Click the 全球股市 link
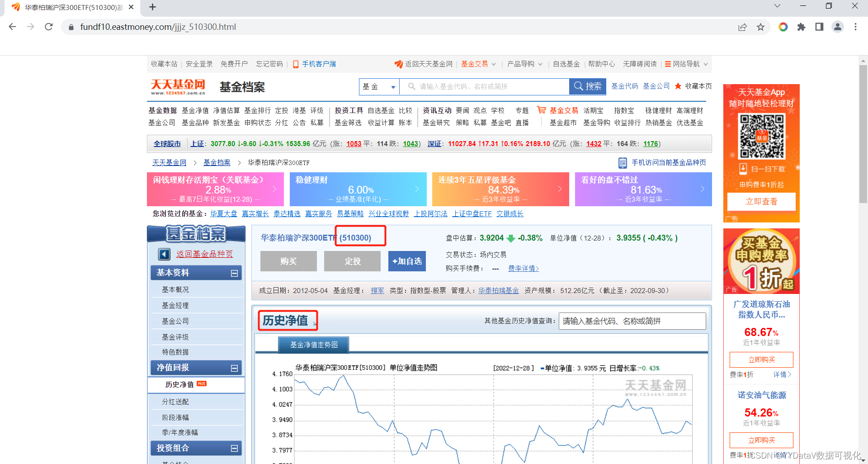 (x=167, y=144)
